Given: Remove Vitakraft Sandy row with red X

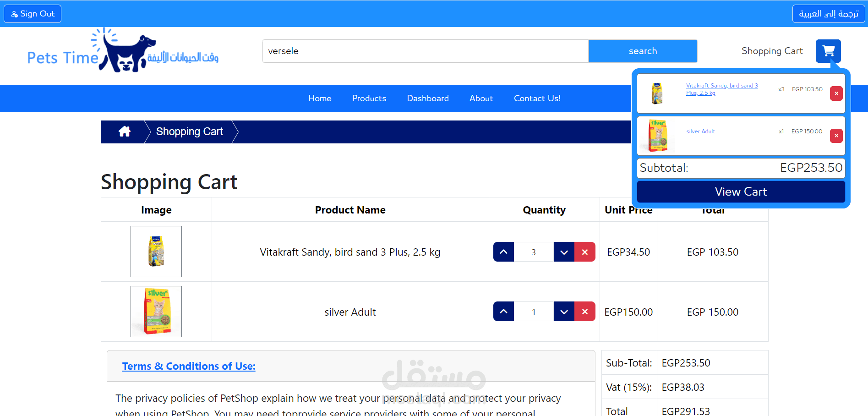Looking at the screenshot, I should tap(585, 252).
